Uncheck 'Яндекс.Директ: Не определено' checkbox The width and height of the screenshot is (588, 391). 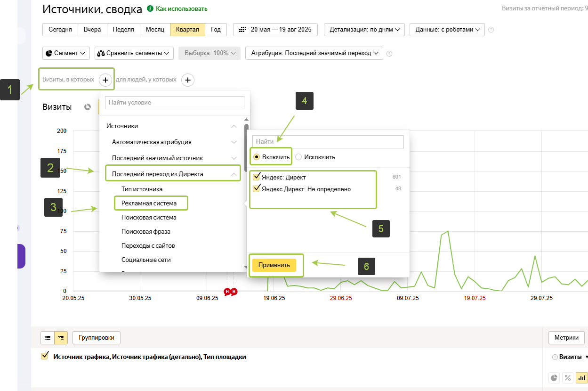tap(257, 188)
